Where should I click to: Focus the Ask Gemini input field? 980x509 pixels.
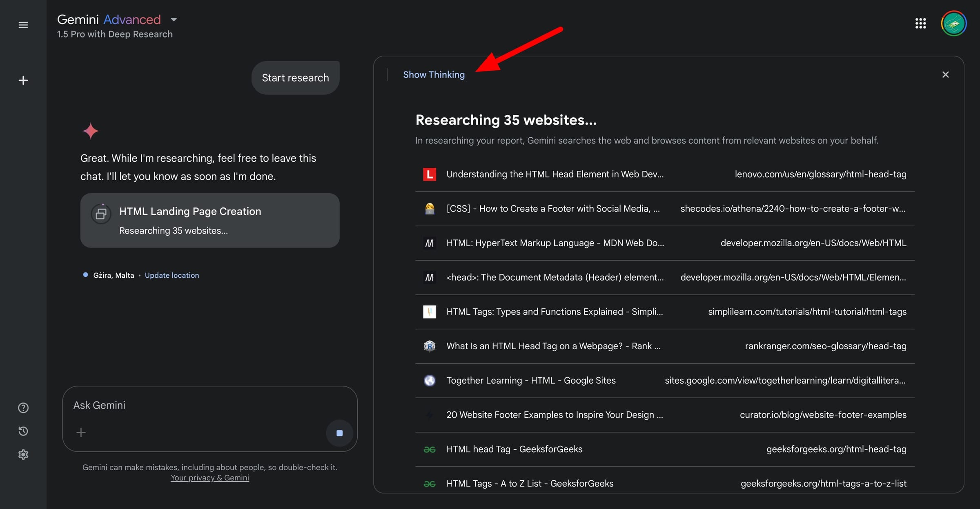[x=210, y=406]
